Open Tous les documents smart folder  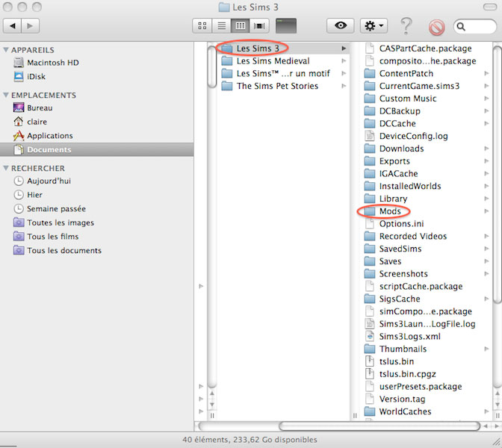[58, 250]
